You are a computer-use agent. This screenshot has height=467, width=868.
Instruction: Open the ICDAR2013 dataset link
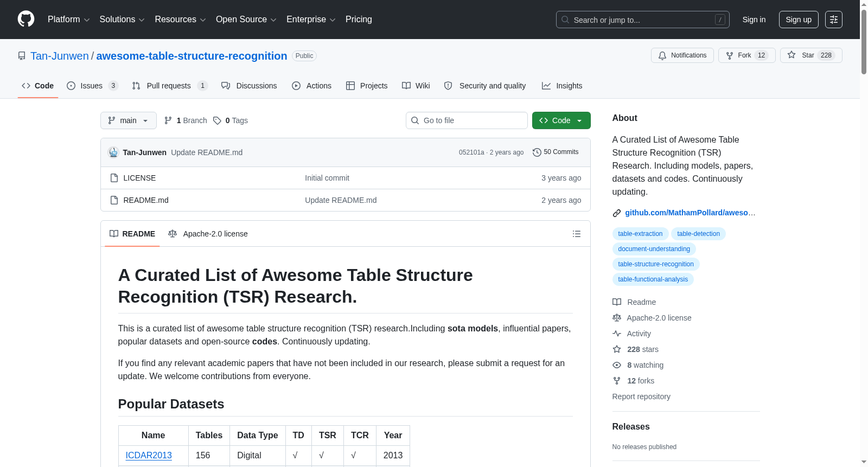pos(149,456)
